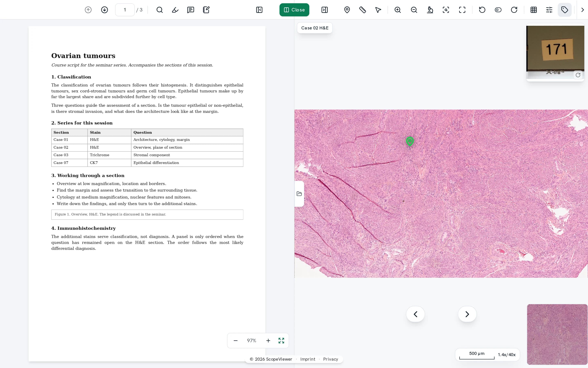Select the ruler measurement tool
Viewport: 588px width, 368px height.
(363, 10)
